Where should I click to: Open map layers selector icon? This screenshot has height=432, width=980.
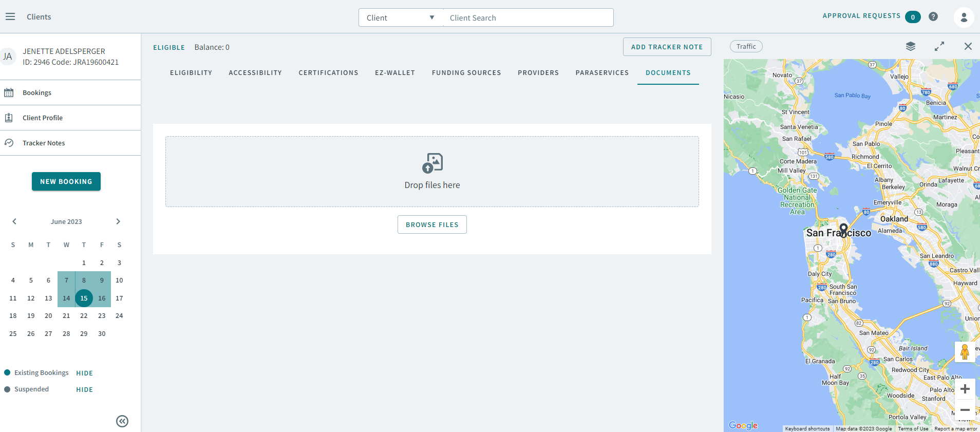[x=911, y=46]
